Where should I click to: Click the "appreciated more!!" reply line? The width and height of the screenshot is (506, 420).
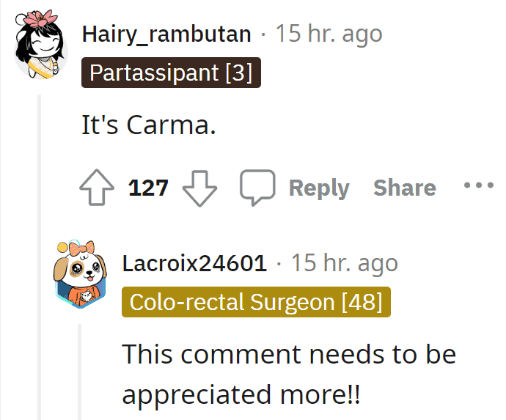(241, 395)
